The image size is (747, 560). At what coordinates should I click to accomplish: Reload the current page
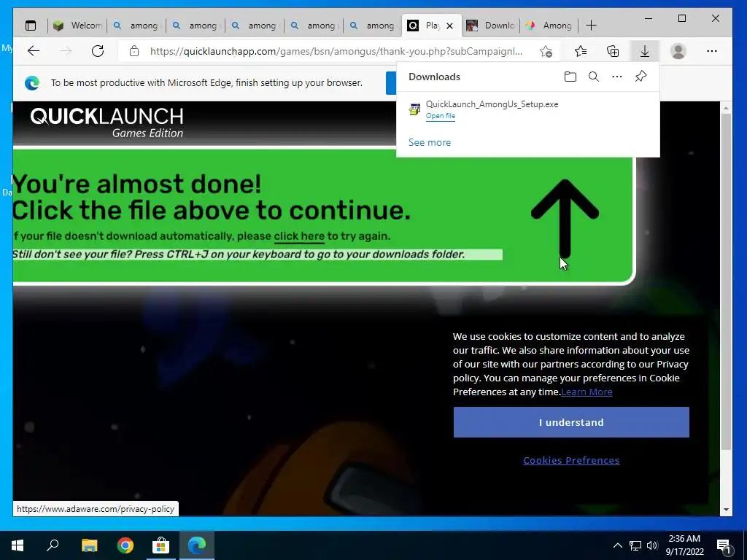(98, 51)
